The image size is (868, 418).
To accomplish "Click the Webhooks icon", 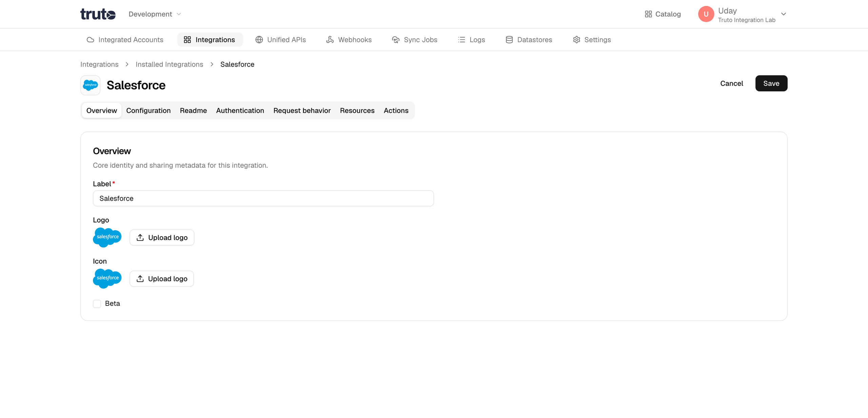I will coord(330,40).
